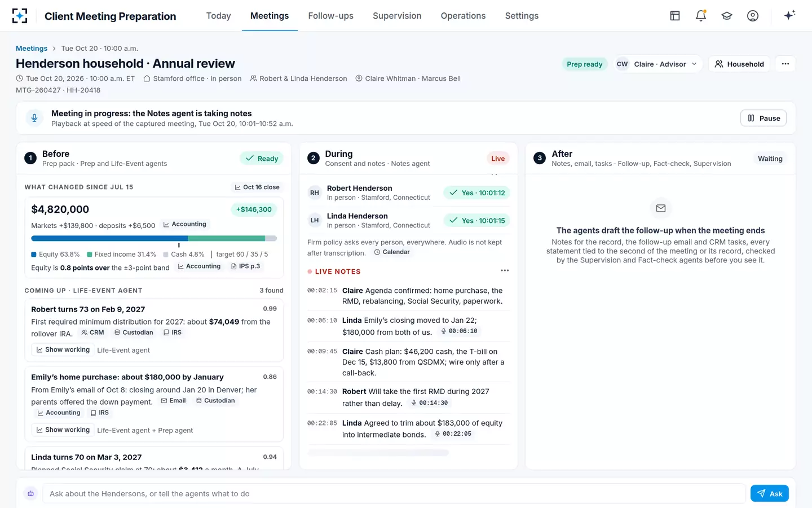The image size is (812, 508).
Task: Open the CRM source chip
Action: click(92, 332)
